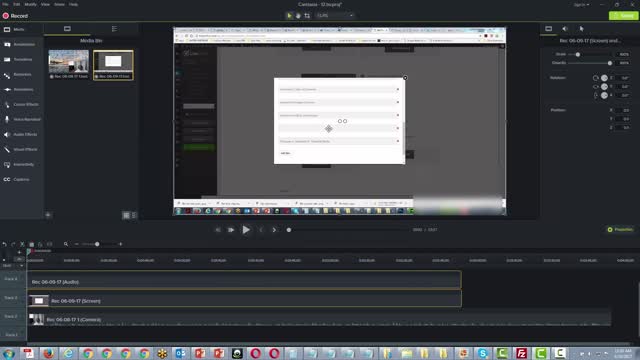
Task: Open Visual properties tab in Properties panel
Action: tap(549, 29)
